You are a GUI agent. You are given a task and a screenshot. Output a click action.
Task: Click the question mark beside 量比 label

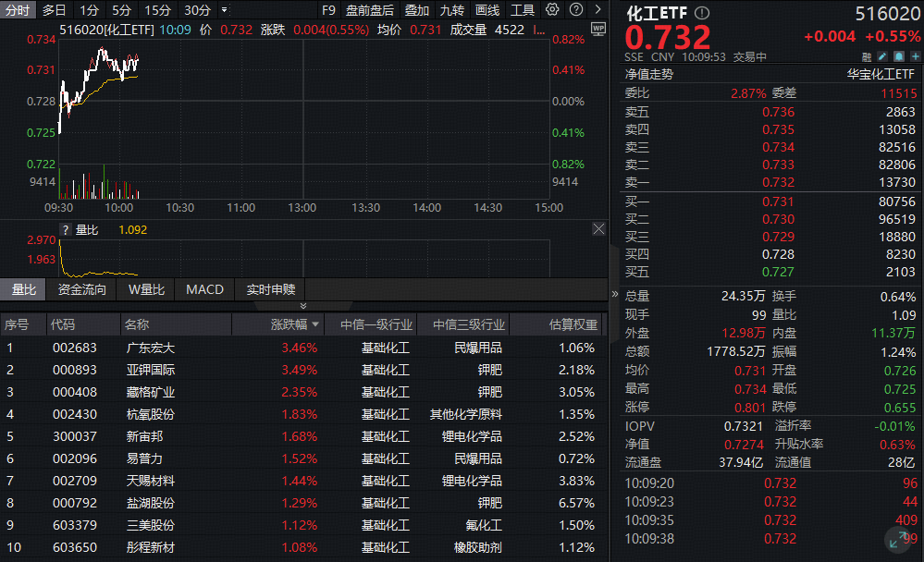(x=66, y=230)
